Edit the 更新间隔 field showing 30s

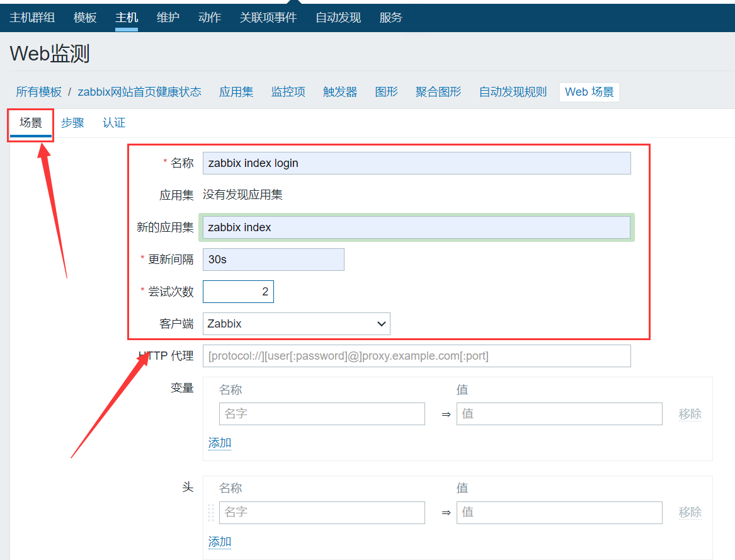click(x=274, y=260)
